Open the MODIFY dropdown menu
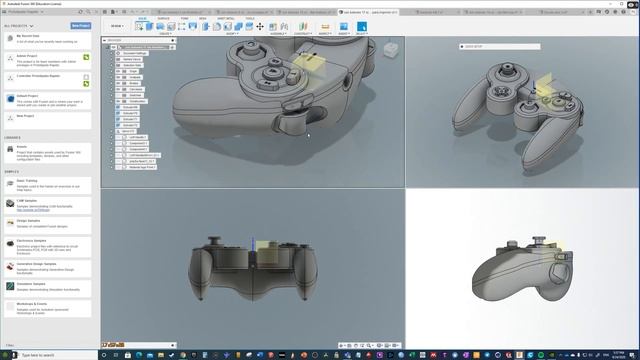 [x=232, y=33]
